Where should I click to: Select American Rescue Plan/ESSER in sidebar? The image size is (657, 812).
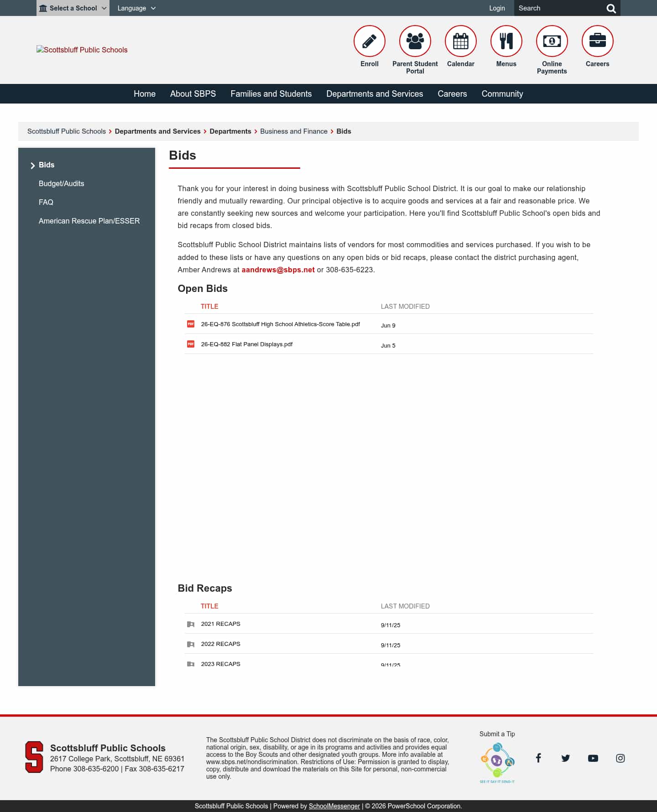[89, 221]
